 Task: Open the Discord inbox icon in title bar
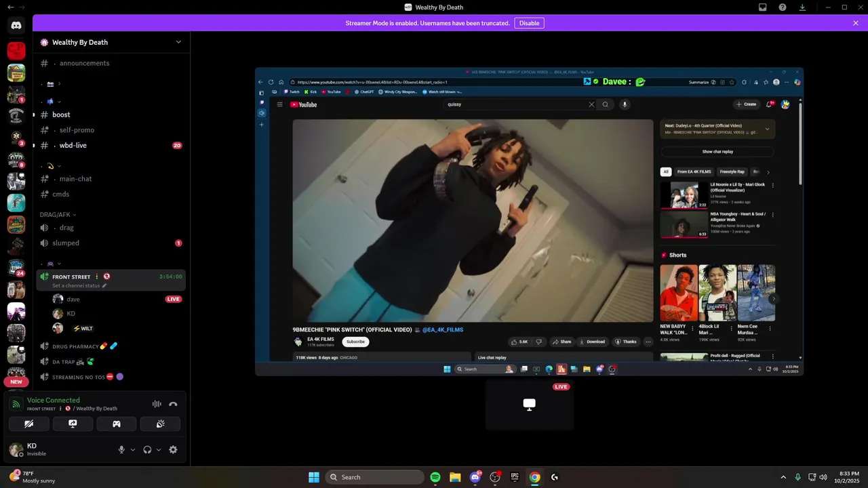763,7
